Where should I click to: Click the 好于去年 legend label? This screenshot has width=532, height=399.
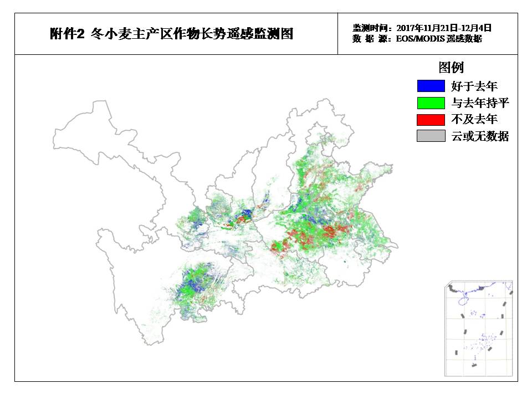pyautogui.click(x=474, y=86)
